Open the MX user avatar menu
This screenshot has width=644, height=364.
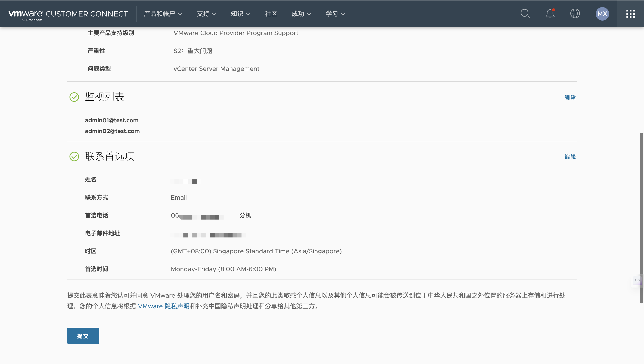(x=602, y=14)
